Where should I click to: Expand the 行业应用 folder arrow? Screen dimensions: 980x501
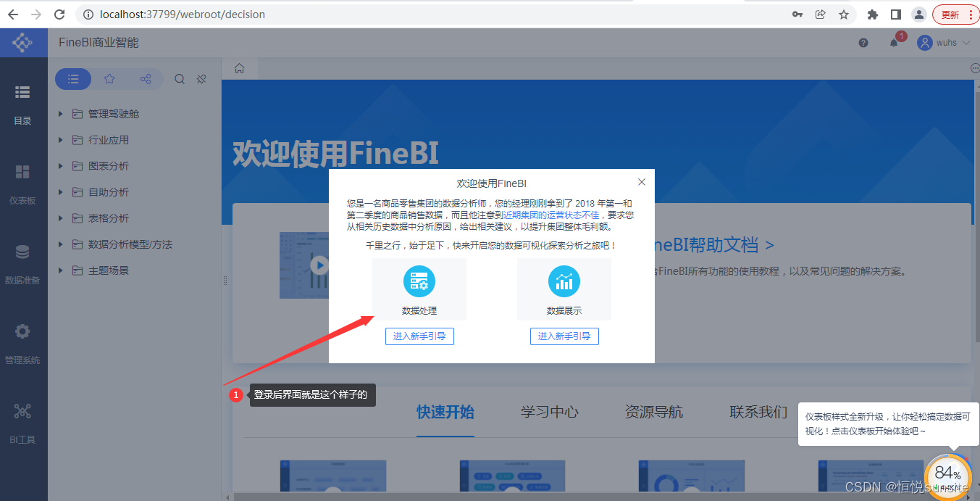click(x=62, y=140)
